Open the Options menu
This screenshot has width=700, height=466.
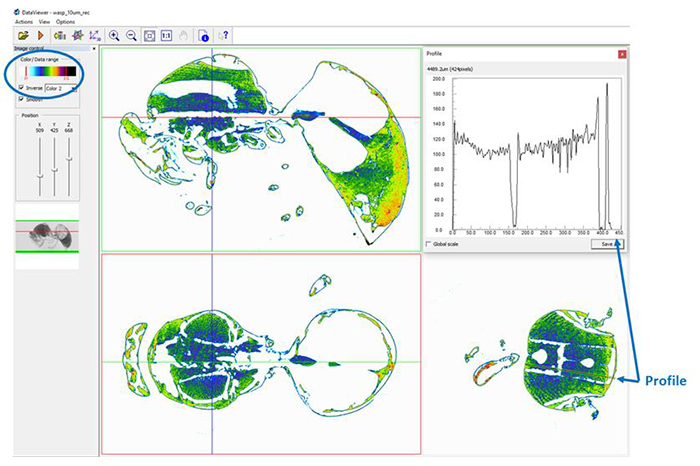pos(65,21)
